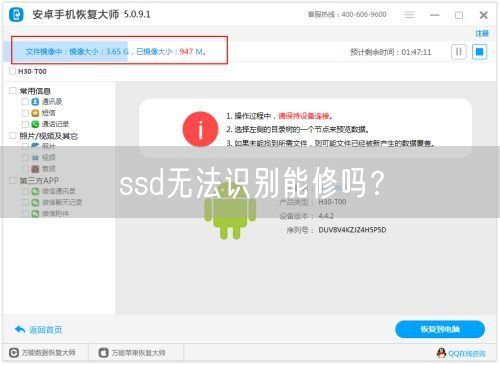Click 返回首页 link
The width and height of the screenshot is (500, 365).
[46, 330]
